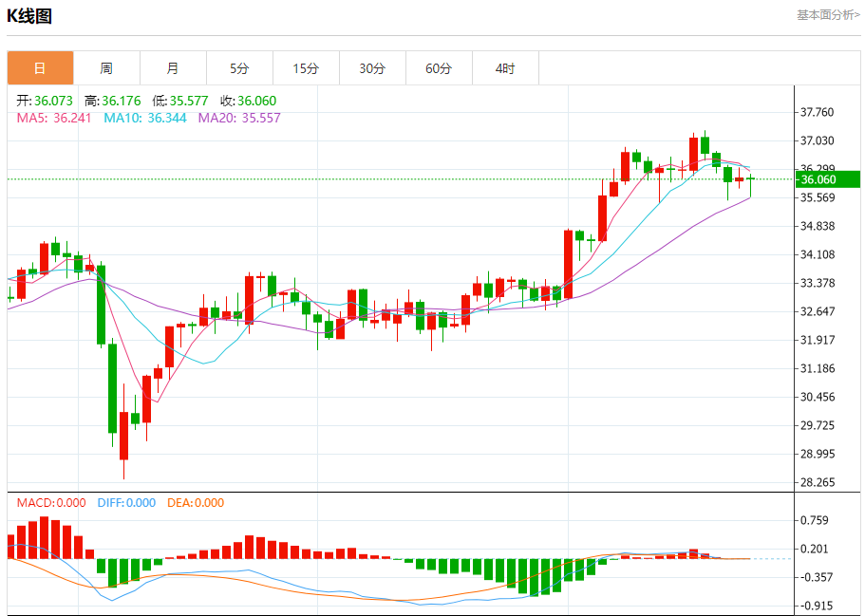865x616 pixels.
Task: Switch to the 月 monthly tab
Action: (x=173, y=68)
